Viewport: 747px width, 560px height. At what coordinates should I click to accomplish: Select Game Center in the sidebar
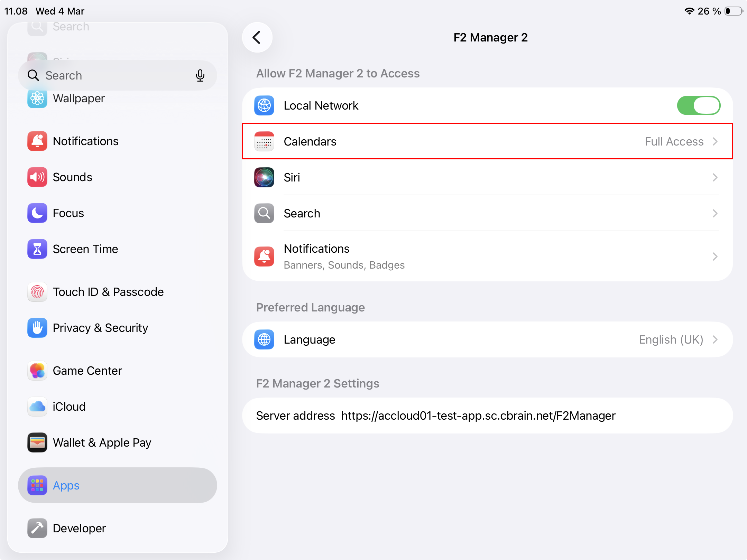(x=118, y=371)
